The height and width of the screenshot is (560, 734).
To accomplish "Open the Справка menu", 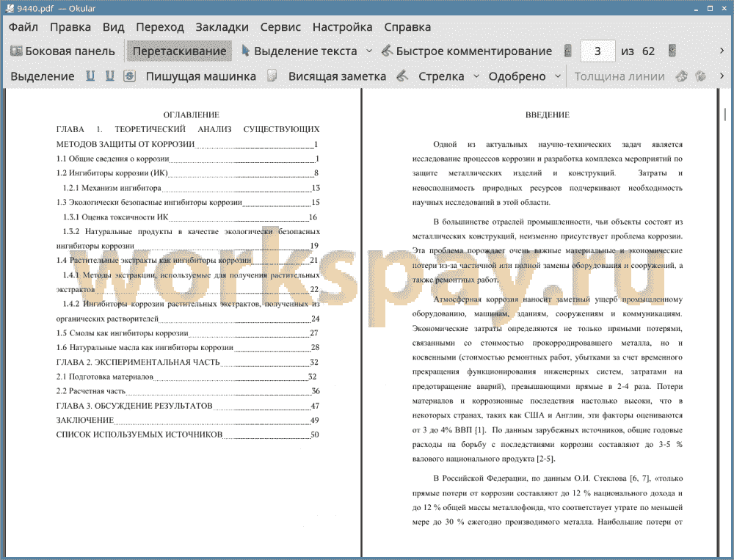I will 407,27.
